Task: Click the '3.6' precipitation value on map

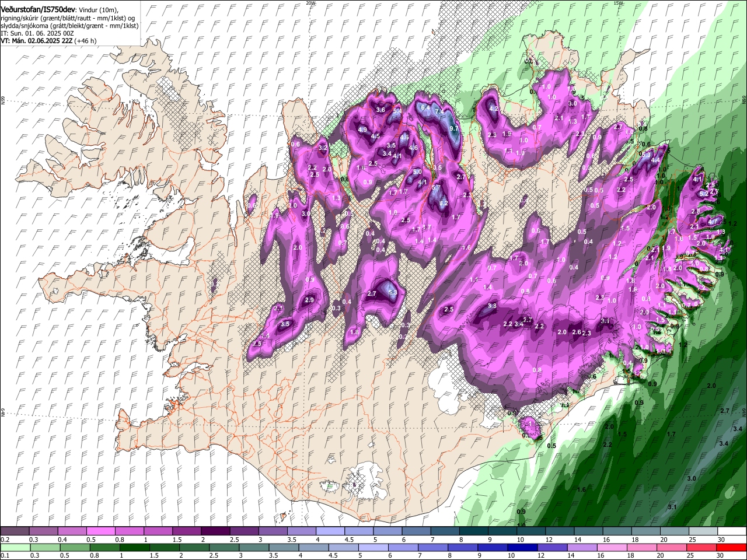Action: coord(381,110)
